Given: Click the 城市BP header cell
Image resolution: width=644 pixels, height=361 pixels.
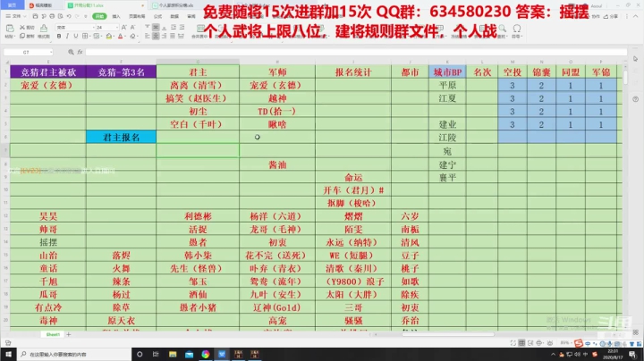Looking at the screenshot, I should point(447,72).
